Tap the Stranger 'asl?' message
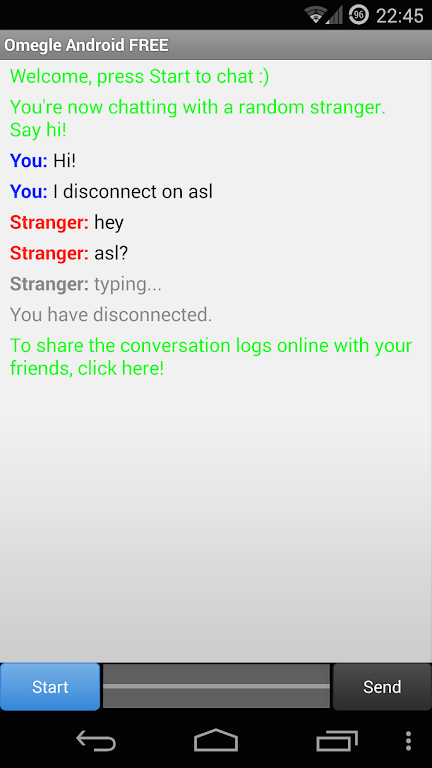This screenshot has height=768, width=432. tap(69, 253)
